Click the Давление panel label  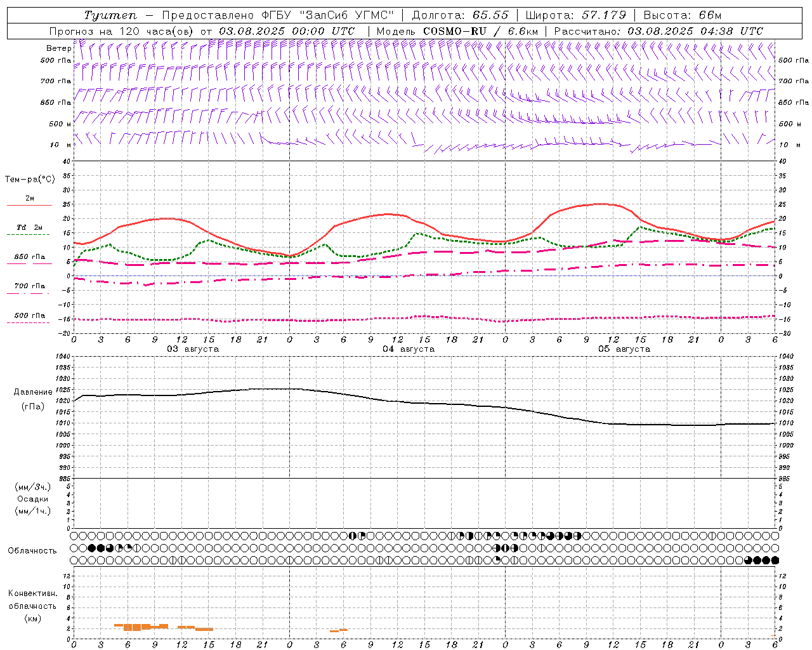[x=33, y=392]
